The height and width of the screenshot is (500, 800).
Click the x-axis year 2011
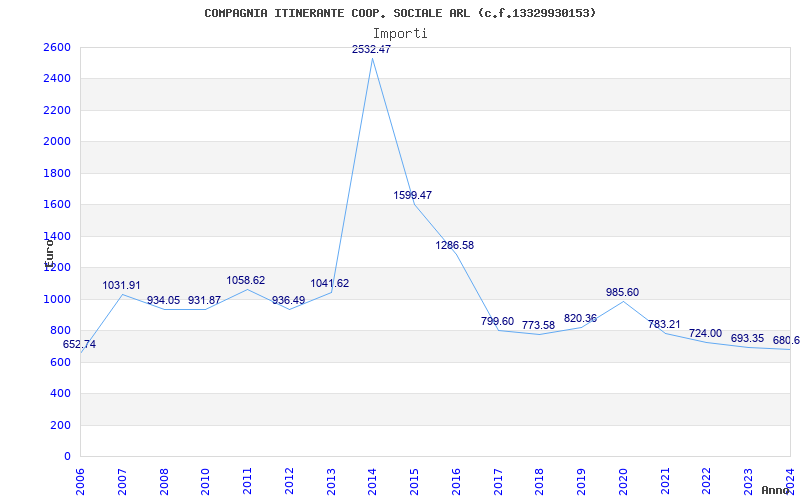(247, 482)
